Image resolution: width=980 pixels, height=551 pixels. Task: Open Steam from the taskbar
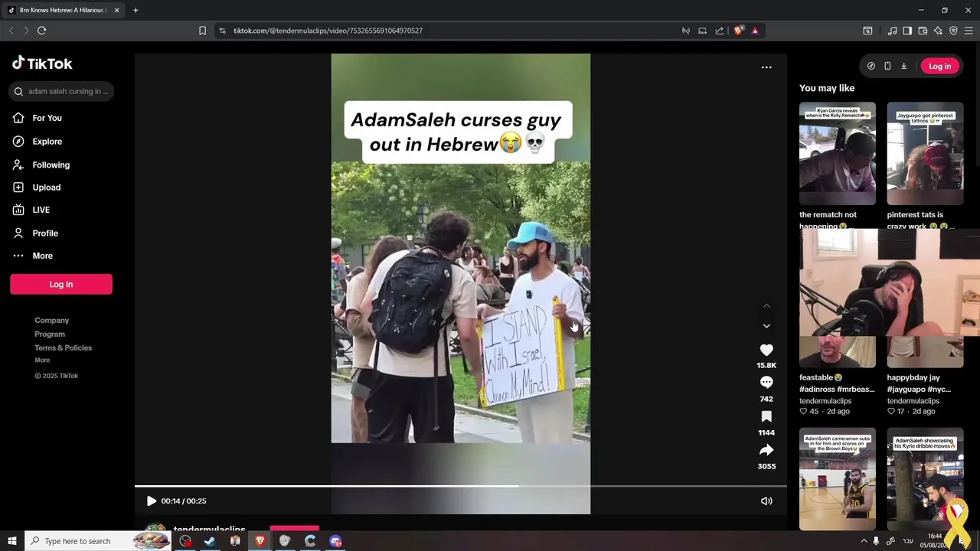tap(210, 541)
